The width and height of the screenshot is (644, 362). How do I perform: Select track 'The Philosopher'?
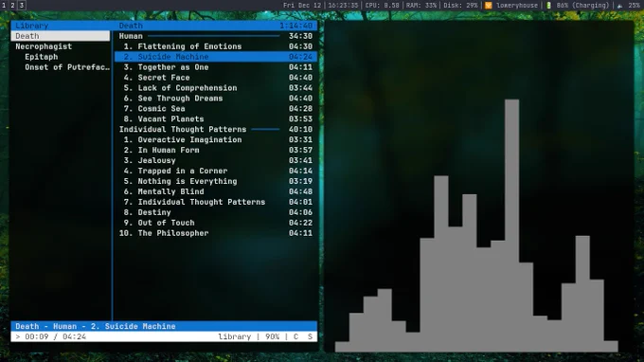[216, 233]
